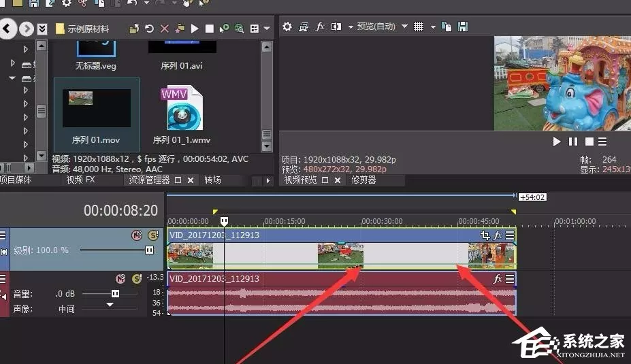Save snapshot to file icon

point(463,27)
